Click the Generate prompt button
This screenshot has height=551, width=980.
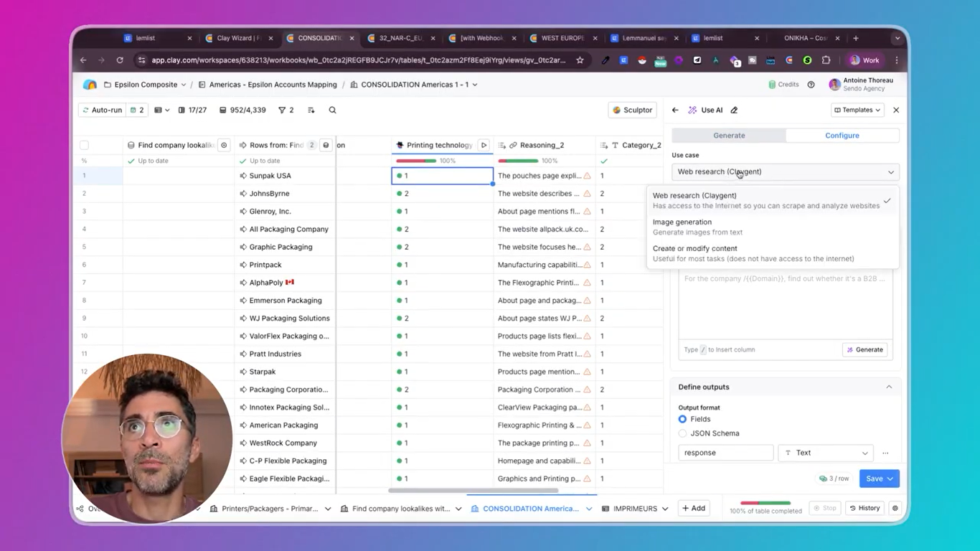pos(864,349)
